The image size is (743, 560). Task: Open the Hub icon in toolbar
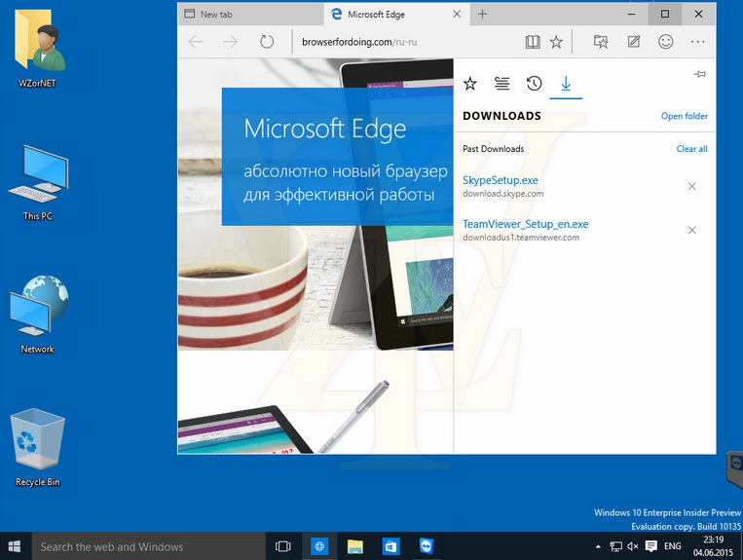point(601,42)
